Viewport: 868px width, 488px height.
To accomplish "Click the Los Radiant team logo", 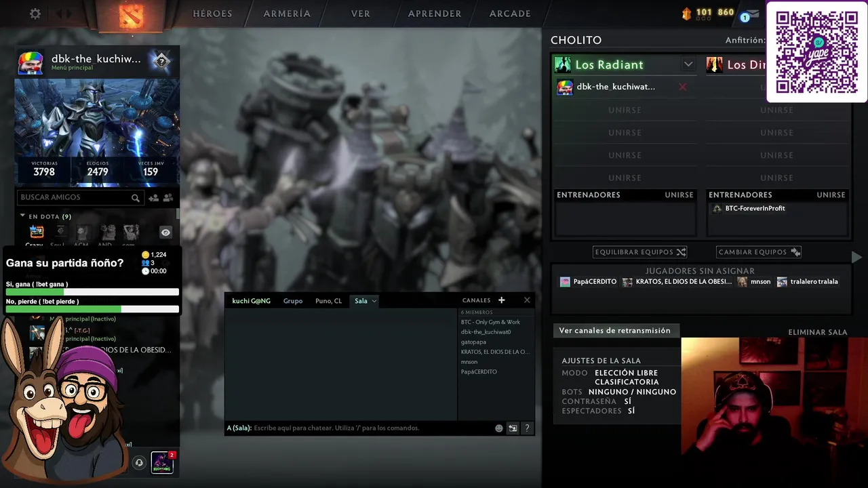I will pyautogui.click(x=563, y=64).
